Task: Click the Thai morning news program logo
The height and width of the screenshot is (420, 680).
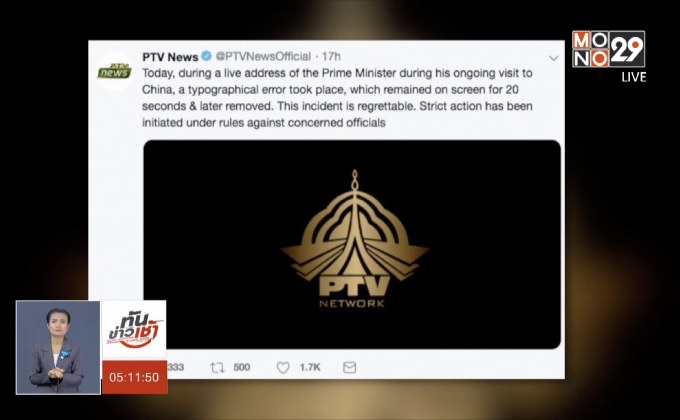Action: coord(134,330)
